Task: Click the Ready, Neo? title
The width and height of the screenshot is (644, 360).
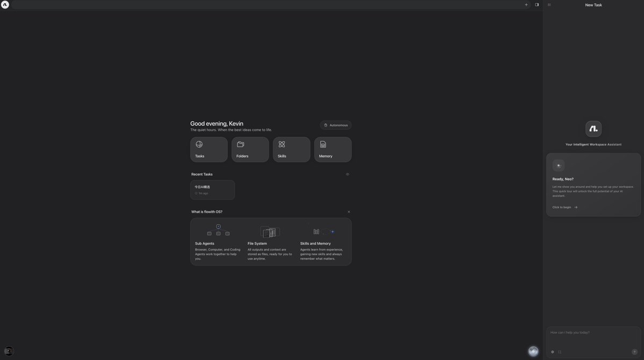Action: pyautogui.click(x=563, y=179)
